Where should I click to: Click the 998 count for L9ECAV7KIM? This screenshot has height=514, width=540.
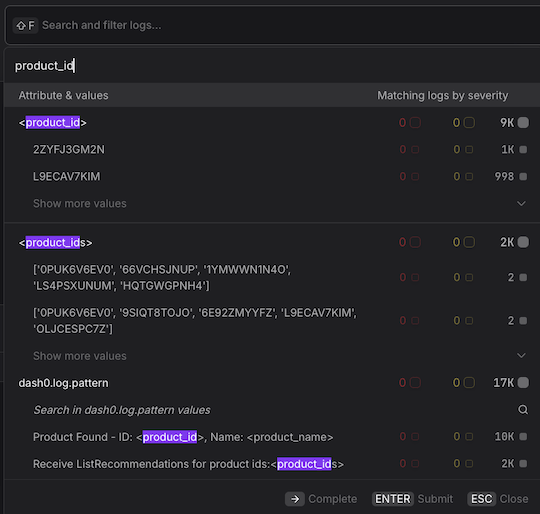pos(505,176)
